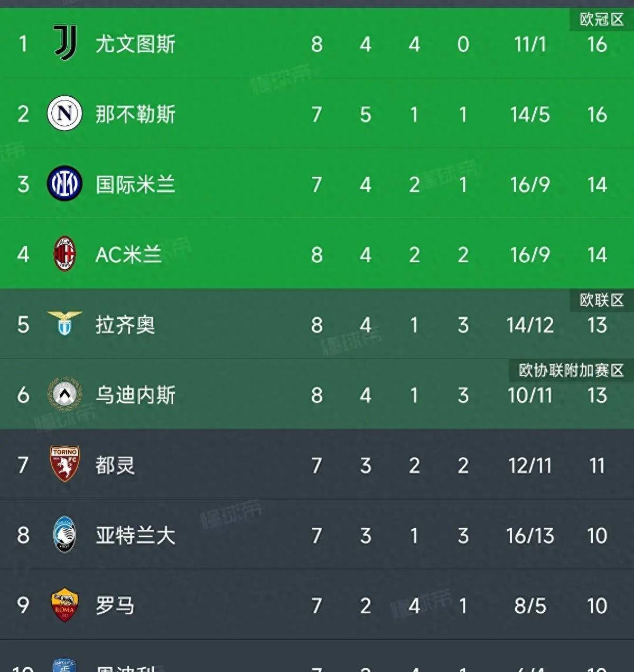Click the 欧联区 zone label

602,300
